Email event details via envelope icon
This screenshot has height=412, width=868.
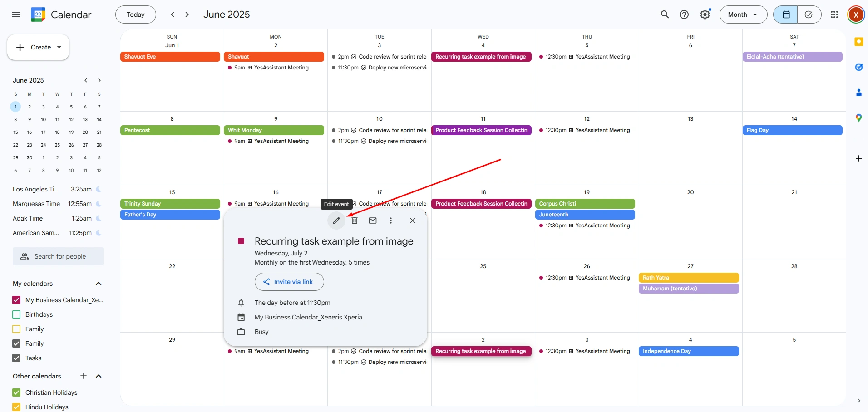tap(373, 221)
